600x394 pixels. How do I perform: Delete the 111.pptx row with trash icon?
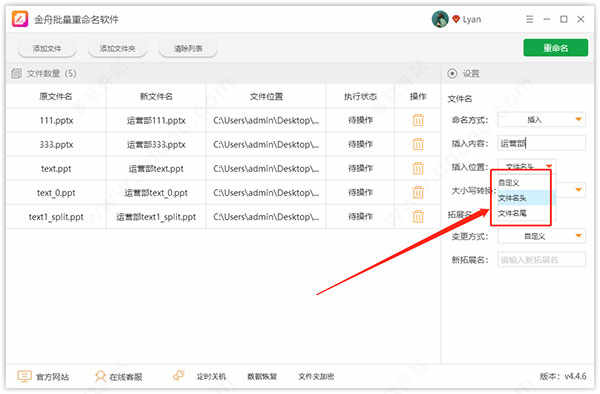(x=418, y=120)
